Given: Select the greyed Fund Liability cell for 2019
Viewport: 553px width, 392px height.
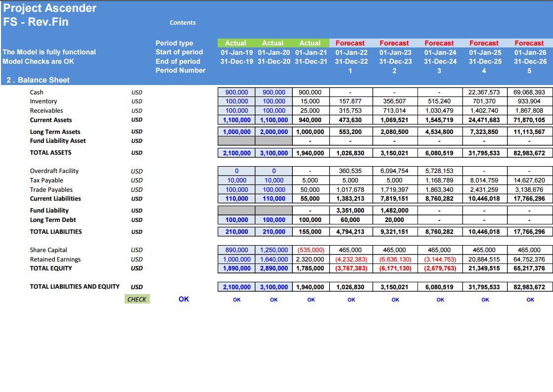Looking at the screenshot, I should coord(236,211).
